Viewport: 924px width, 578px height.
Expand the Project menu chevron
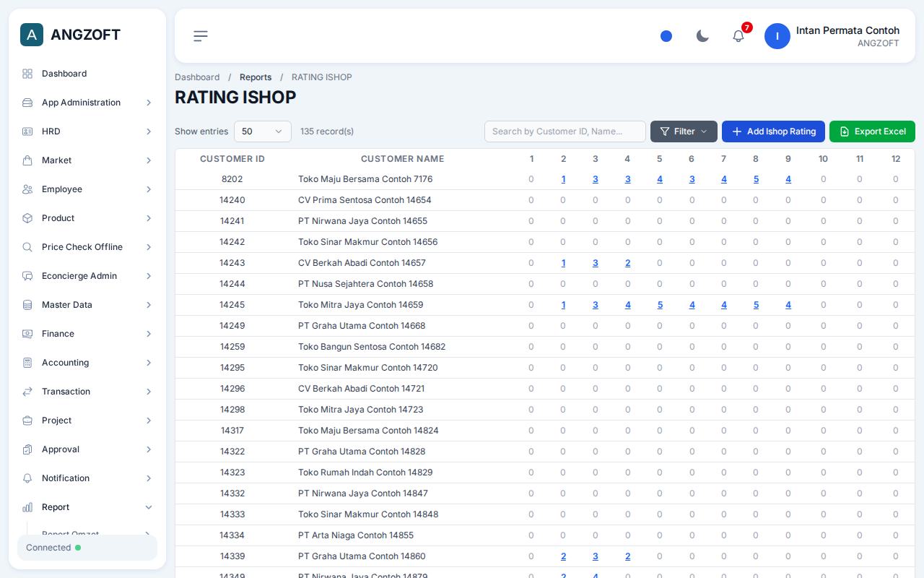149,420
